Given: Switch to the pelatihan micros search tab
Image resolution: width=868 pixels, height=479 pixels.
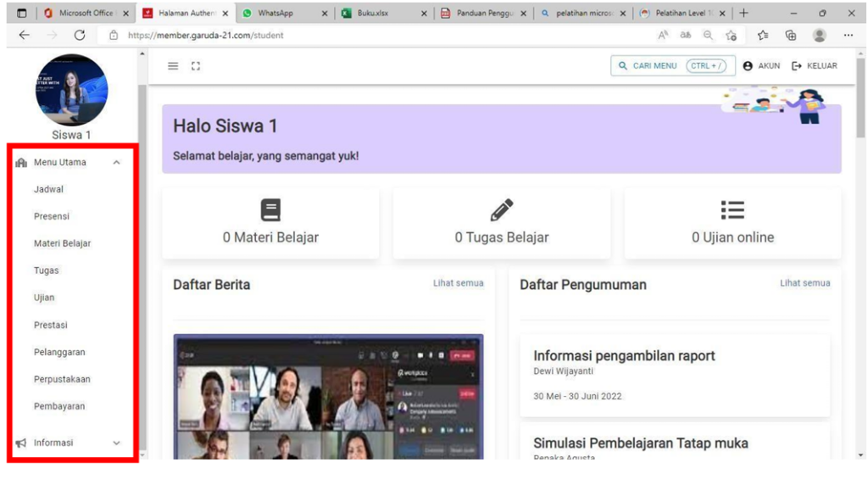Looking at the screenshot, I should 582,13.
